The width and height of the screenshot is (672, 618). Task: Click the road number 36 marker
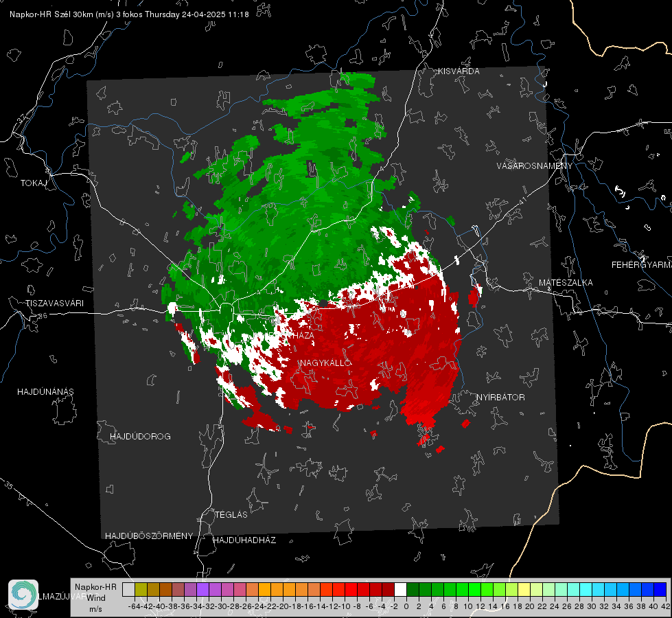coord(43,316)
